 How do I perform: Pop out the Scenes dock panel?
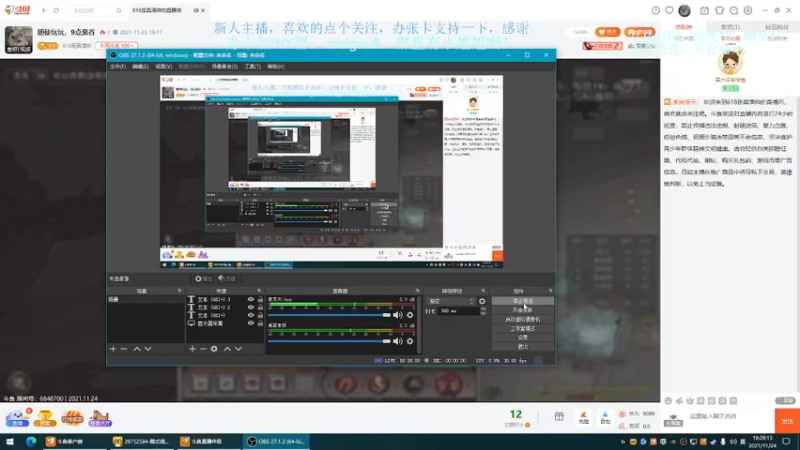point(179,291)
